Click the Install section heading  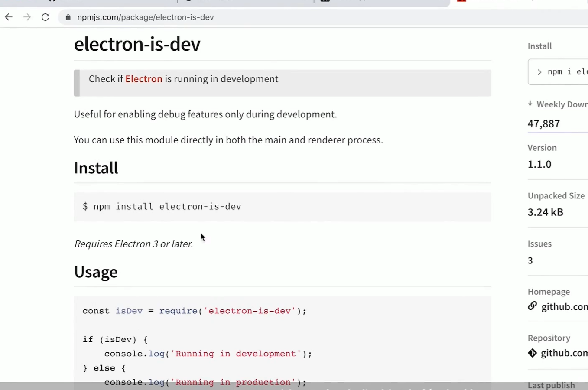tap(96, 168)
